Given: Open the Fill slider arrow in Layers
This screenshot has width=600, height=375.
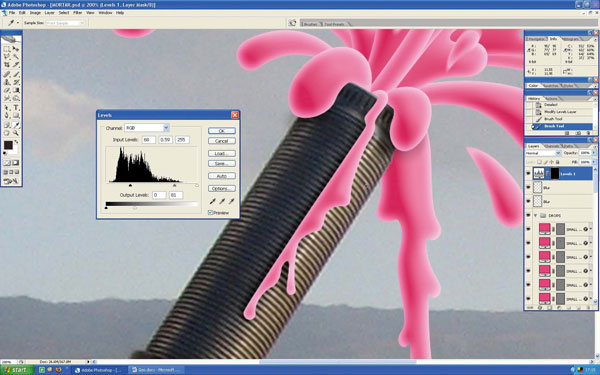Looking at the screenshot, I should coord(594,162).
